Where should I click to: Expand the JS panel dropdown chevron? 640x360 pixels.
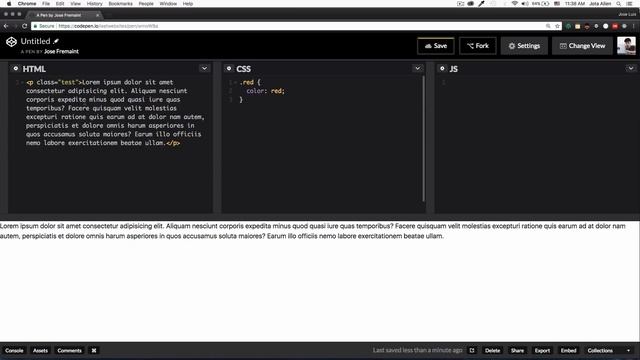point(631,68)
